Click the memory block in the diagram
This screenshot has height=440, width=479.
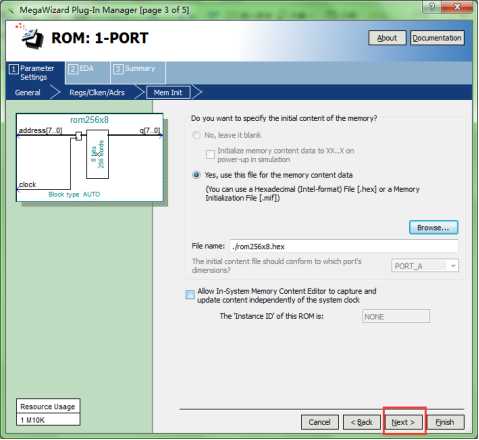click(97, 154)
